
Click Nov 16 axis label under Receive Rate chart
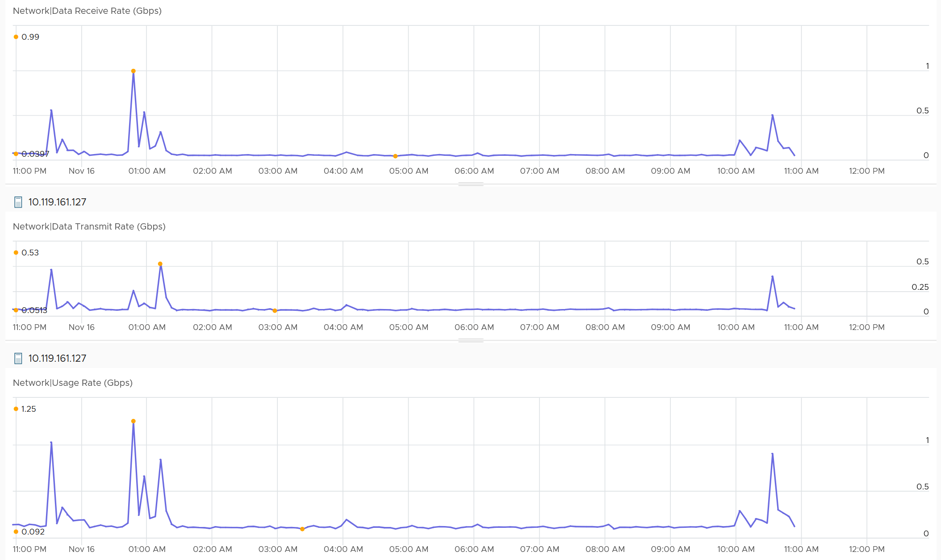tap(82, 171)
